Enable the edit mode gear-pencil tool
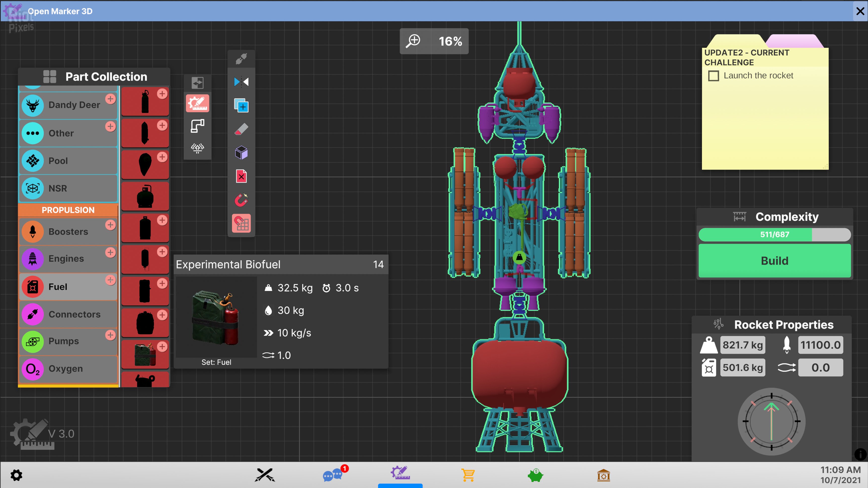868x488 pixels. (198, 103)
